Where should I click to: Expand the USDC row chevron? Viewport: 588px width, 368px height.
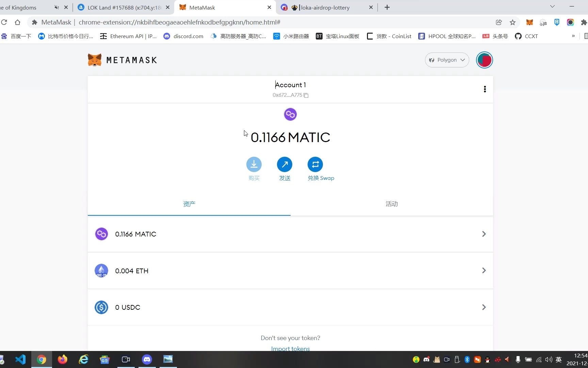click(484, 307)
